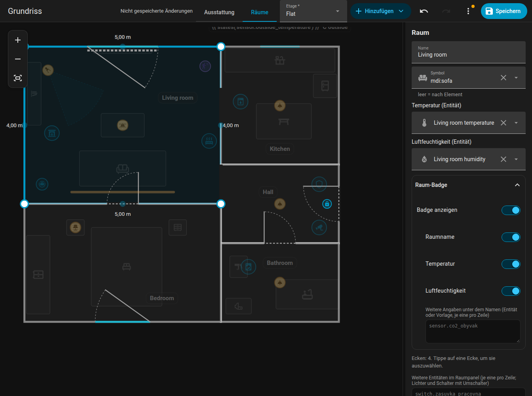Open the Hinzufügen dropdown menu

pyautogui.click(x=380, y=11)
